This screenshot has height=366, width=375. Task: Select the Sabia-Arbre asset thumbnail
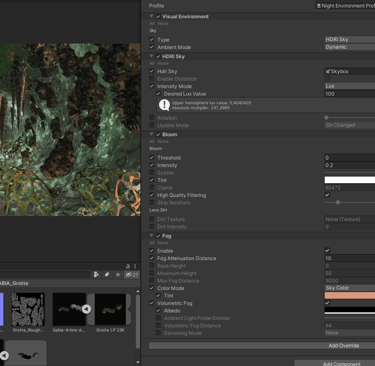[69, 309]
